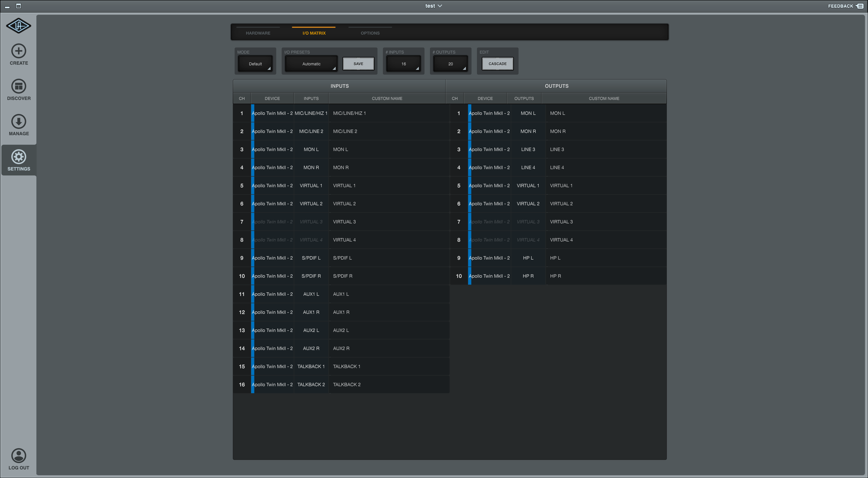Select output 2 MON R outputs cell
The height and width of the screenshot is (478, 868).
(528, 131)
